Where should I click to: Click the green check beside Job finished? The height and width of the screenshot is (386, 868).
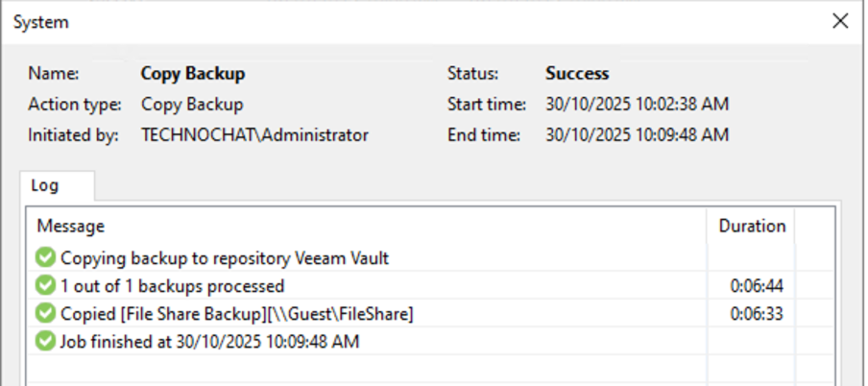pos(45,341)
